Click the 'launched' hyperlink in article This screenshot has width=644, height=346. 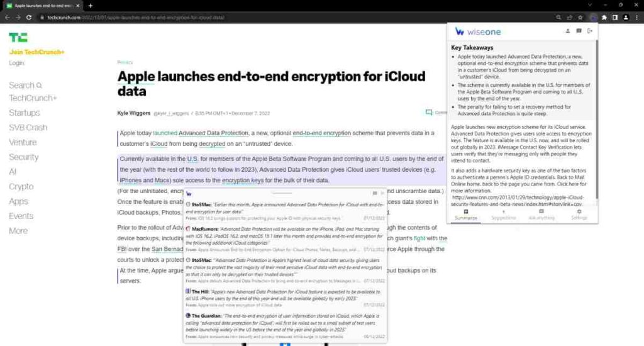pyautogui.click(x=165, y=133)
